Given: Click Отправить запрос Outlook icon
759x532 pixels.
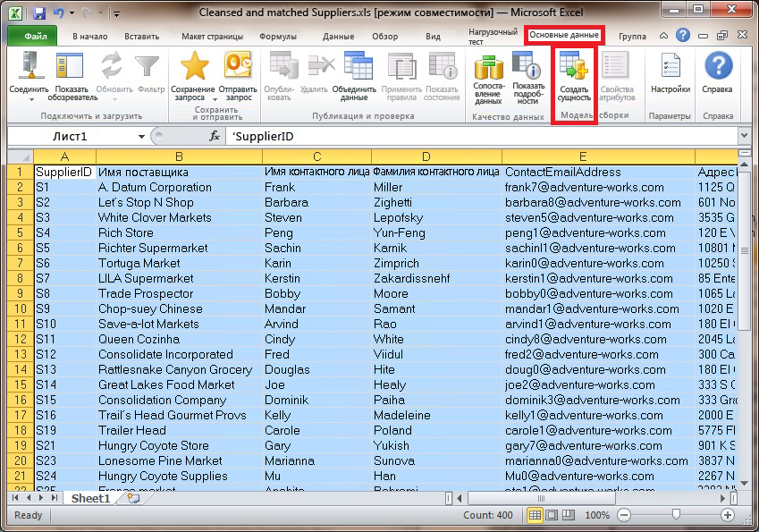Looking at the screenshot, I should pyautogui.click(x=238, y=65).
